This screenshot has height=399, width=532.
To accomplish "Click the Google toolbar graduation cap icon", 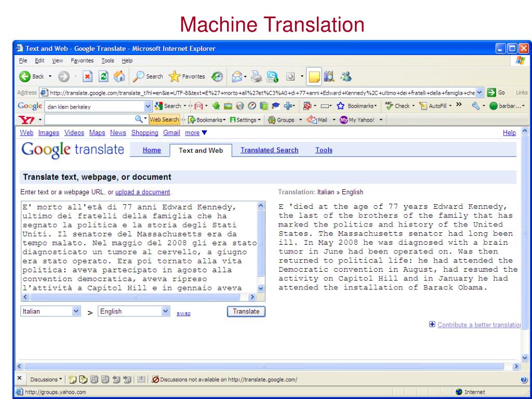I will (276, 106).
